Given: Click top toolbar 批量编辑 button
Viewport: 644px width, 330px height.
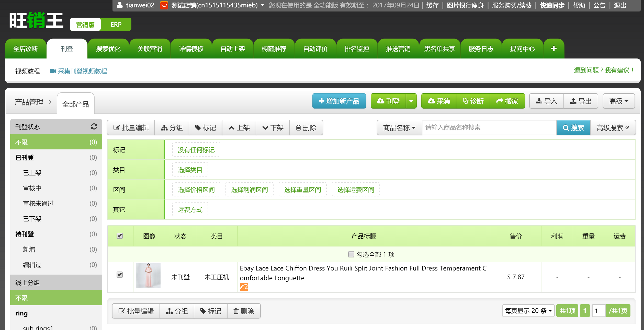Looking at the screenshot, I should [x=131, y=127].
